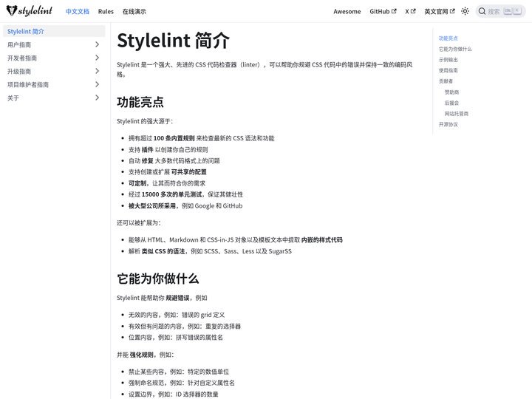532x399 pixels.
Task: Open the 在线演示 navigation item
Action: click(x=134, y=11)
